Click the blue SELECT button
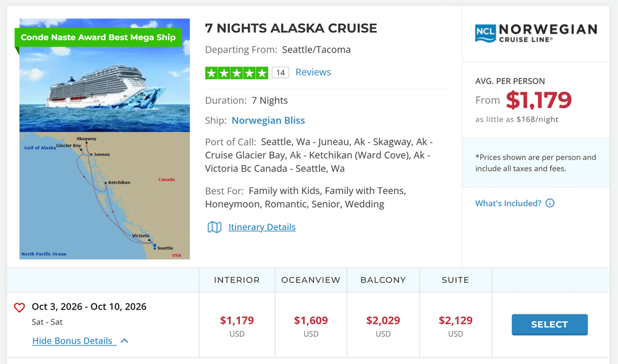This screenshot has width=618, height=364. (549, 324)
